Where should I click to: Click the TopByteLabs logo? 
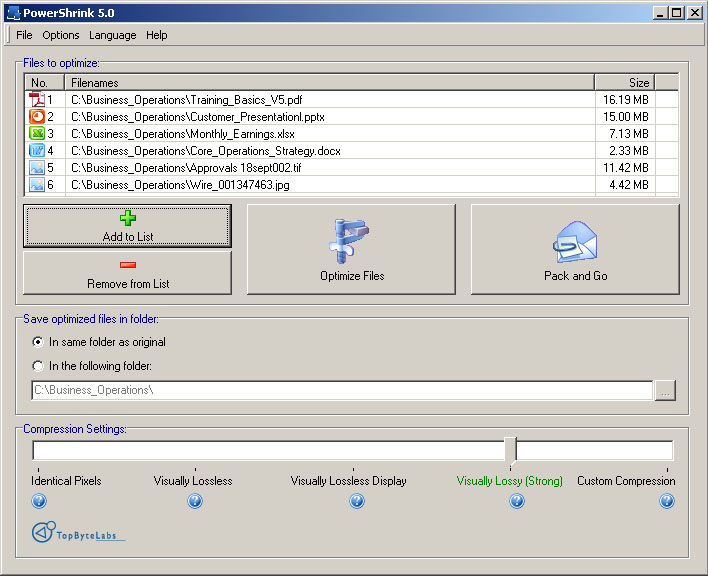[x=78, y=532]
